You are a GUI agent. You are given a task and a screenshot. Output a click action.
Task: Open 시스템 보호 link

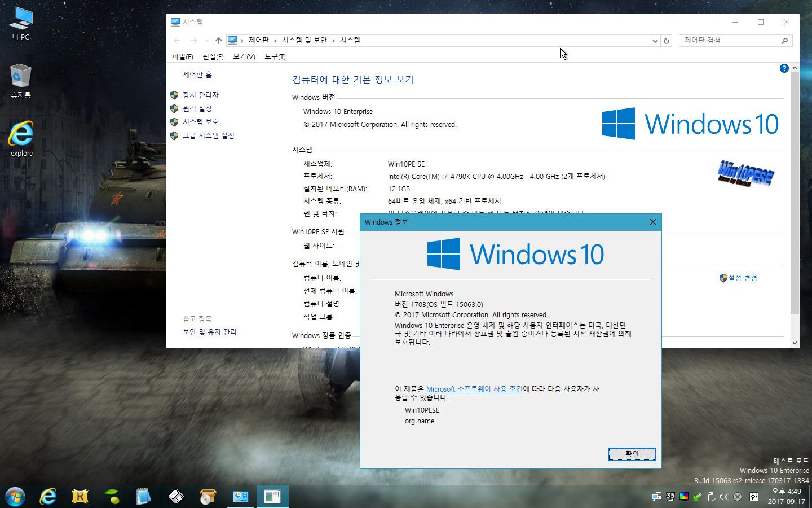[201, 122]
